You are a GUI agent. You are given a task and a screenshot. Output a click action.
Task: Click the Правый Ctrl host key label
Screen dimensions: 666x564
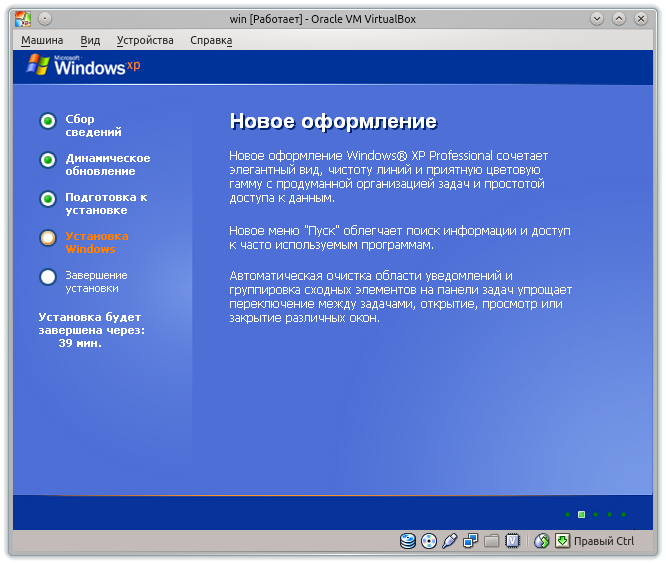pos(604,541)
